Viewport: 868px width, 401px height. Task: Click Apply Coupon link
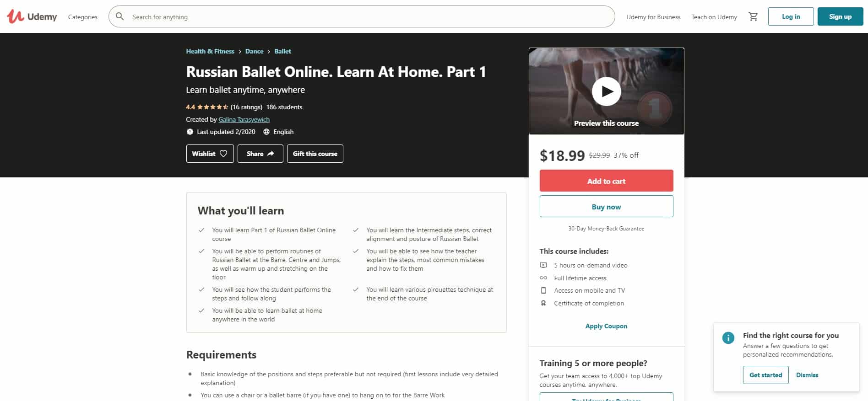606,326
